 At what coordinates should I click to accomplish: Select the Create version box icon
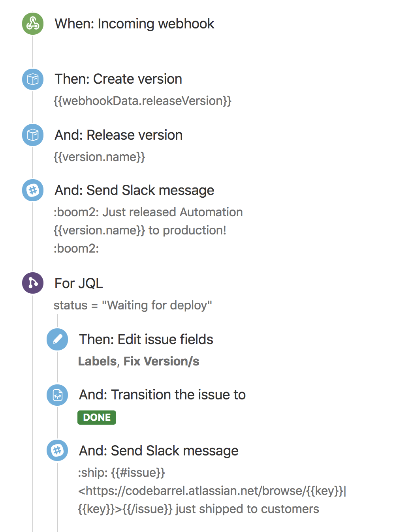click(33, 79)
